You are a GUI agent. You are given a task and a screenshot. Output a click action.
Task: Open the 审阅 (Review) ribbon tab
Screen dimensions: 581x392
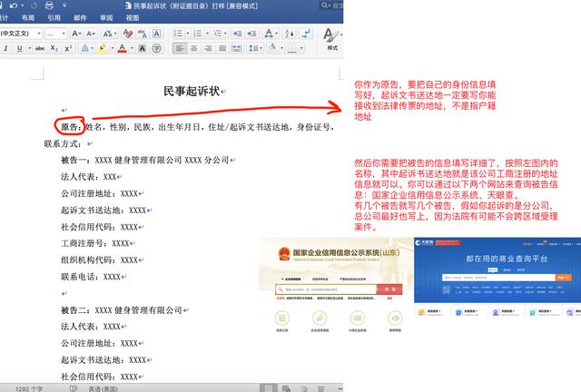click(106, 17)
